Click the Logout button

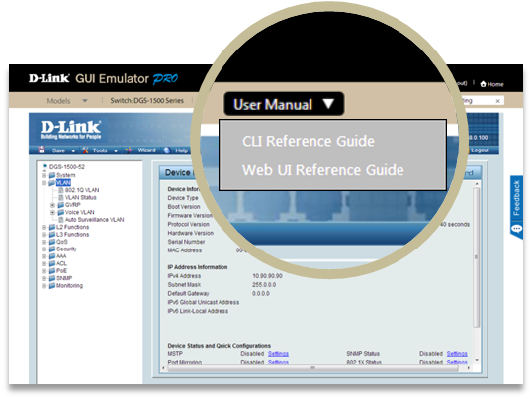pyautogui.click(x=480, y=150)
